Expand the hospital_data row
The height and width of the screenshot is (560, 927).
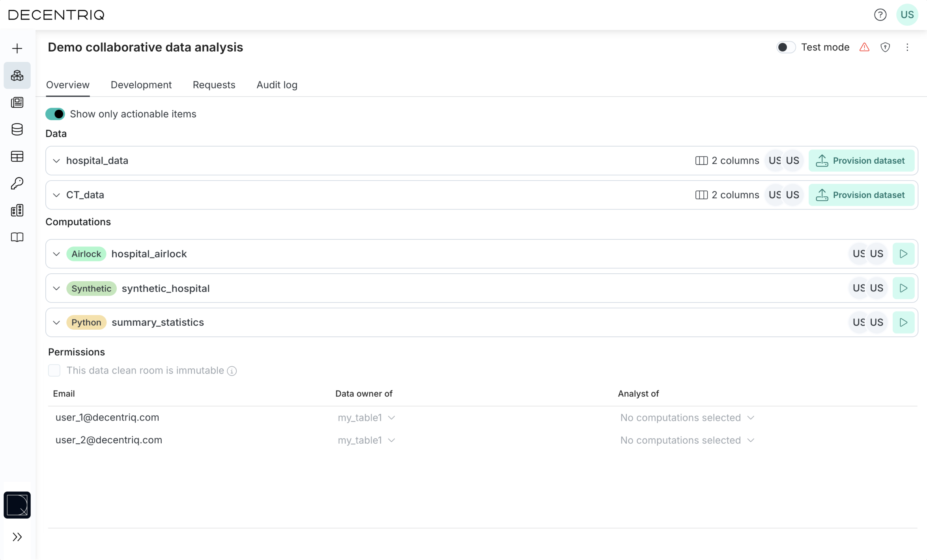pos(56,161)
